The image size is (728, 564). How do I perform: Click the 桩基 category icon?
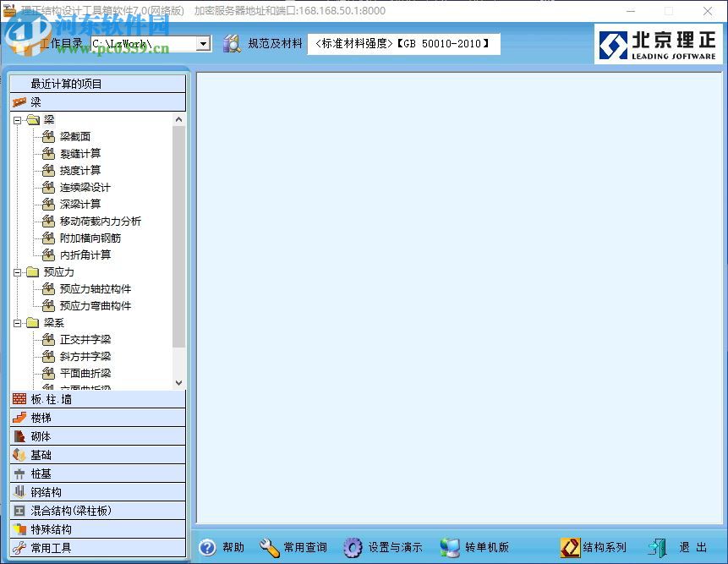pos(21,473)
